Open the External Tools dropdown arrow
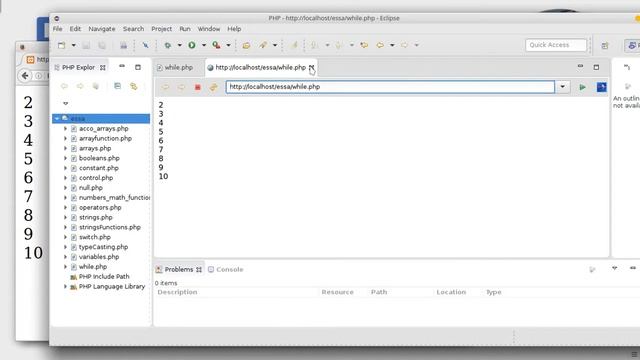The height and width of the screenshot is (360, 640). point(228,45)
